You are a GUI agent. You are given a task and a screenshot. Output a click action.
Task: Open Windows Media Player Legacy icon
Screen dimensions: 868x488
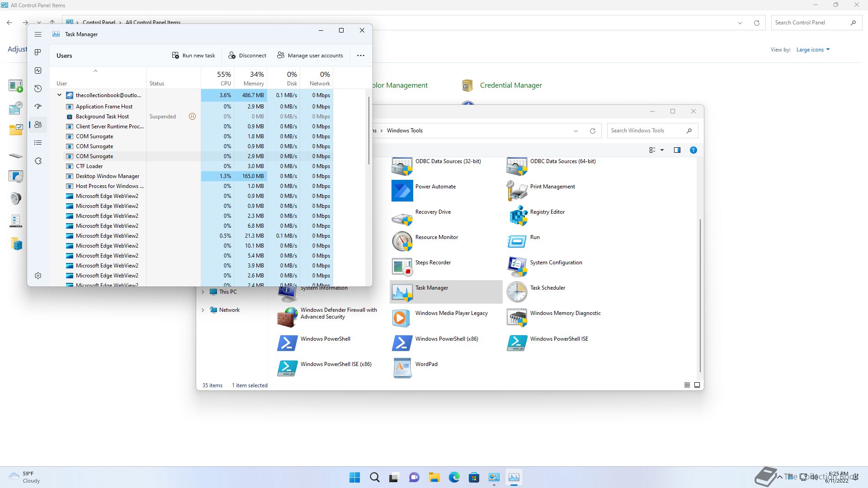click(x=402, y=317)
